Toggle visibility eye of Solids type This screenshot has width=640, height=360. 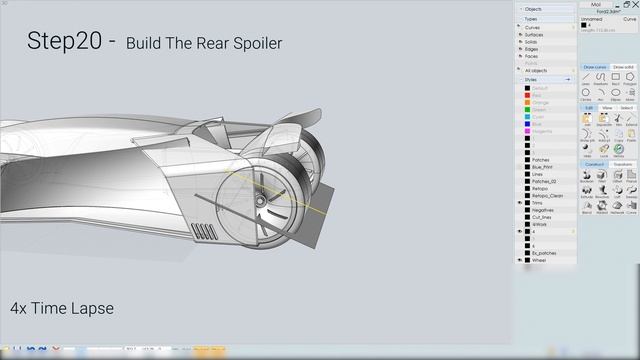[520, 42]
